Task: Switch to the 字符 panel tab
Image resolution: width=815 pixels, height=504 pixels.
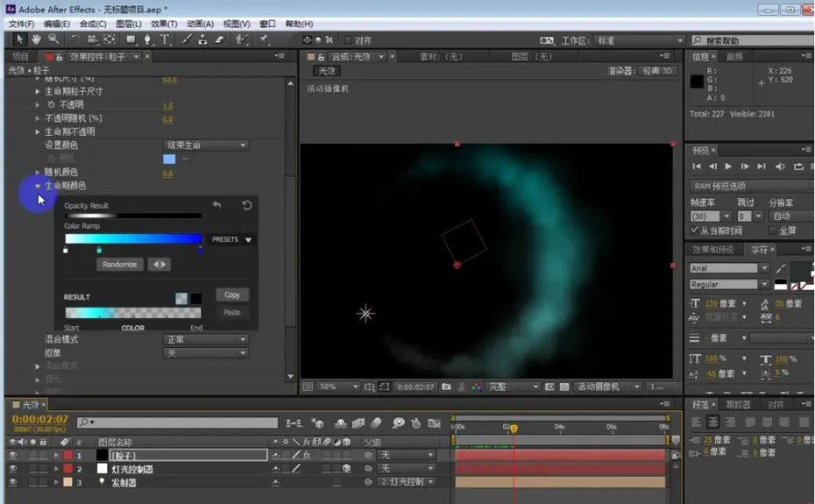Action: [759, 250]
